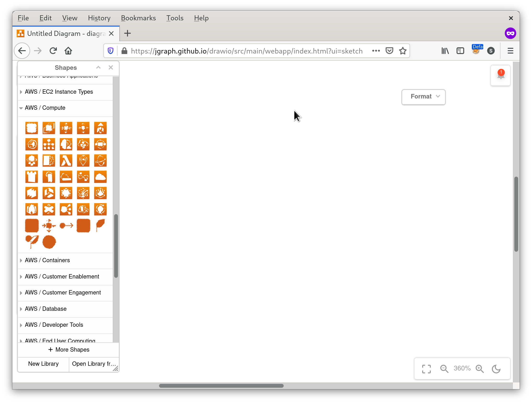Open the Format dropdown
This screenshot has height=403, width=532.
(423, 97)
